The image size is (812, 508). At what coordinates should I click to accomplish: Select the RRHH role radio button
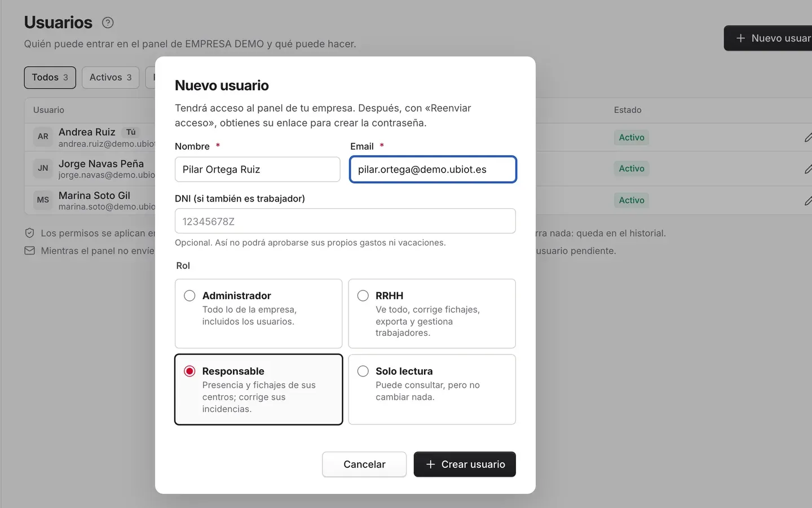click(x=363, y=296)
